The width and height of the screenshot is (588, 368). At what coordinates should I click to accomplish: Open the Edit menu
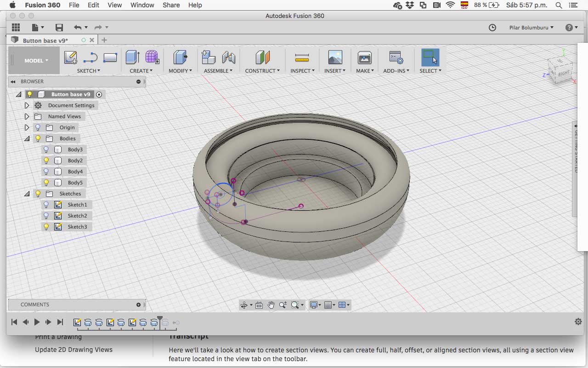coord(93,5)
